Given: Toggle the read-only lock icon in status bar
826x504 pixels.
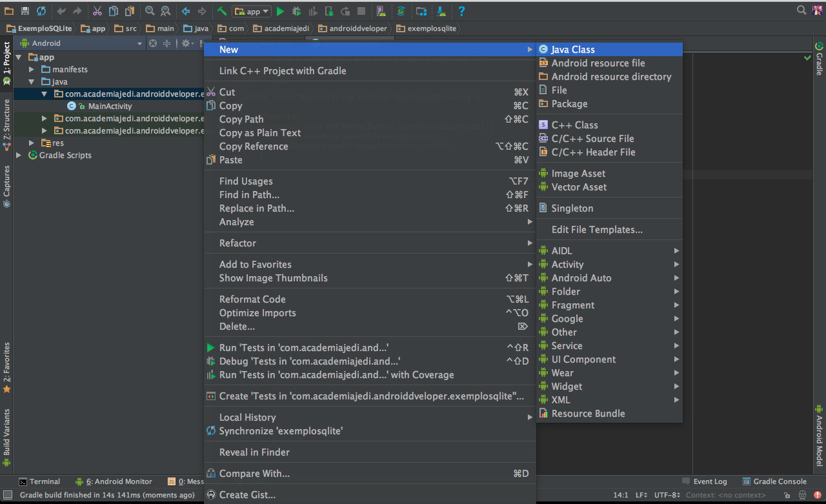Looking at the screenshot, I should [786, 495].
